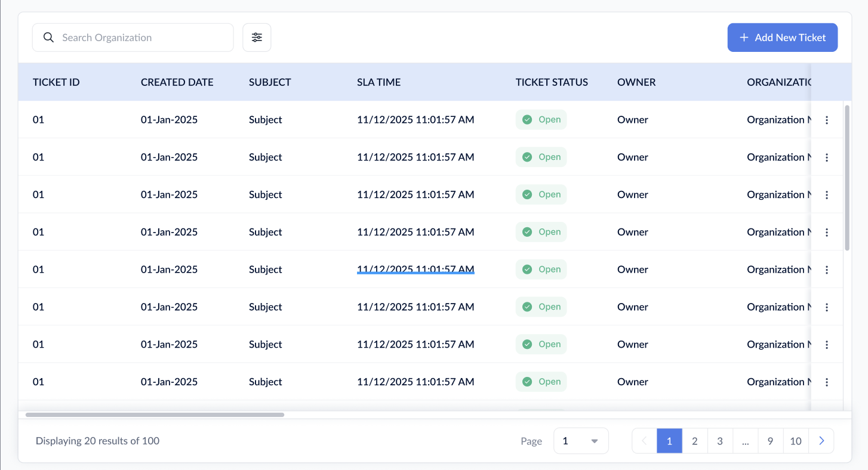The image size is (868, 470).
Task: Click the previous page arrow
Action: pyautogui.click(x=644, y=441)
